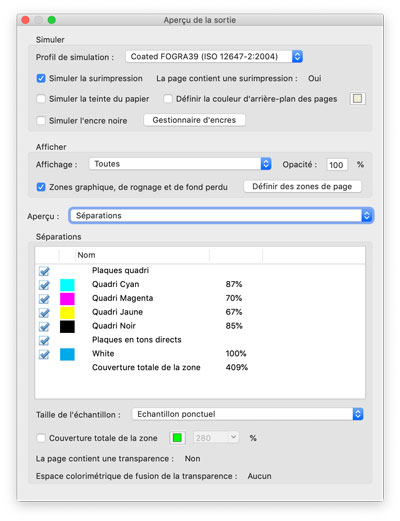Image resolution: width=400 pixels, height=521 pixels.
Task: Disable Simuler la surimpression checkbox
Action: (x=41, y=78)
